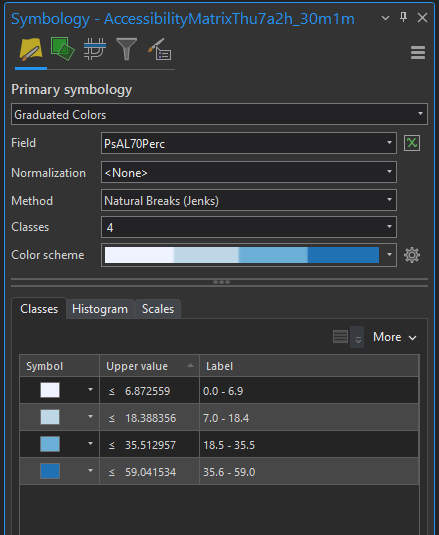The width and height of the screenshot is (439, 535).
Task: Click the reverse-order button beside More
Action: click(357, 337)
